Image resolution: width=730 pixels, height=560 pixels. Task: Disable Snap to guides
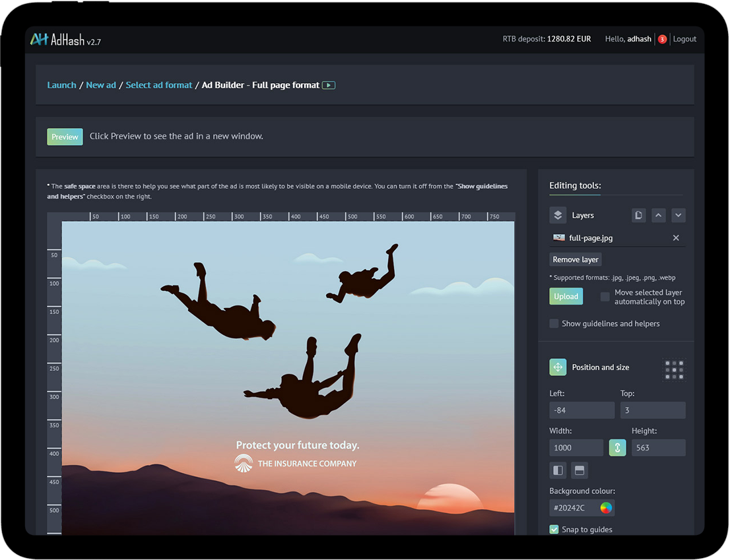click(x=554, y=529)
